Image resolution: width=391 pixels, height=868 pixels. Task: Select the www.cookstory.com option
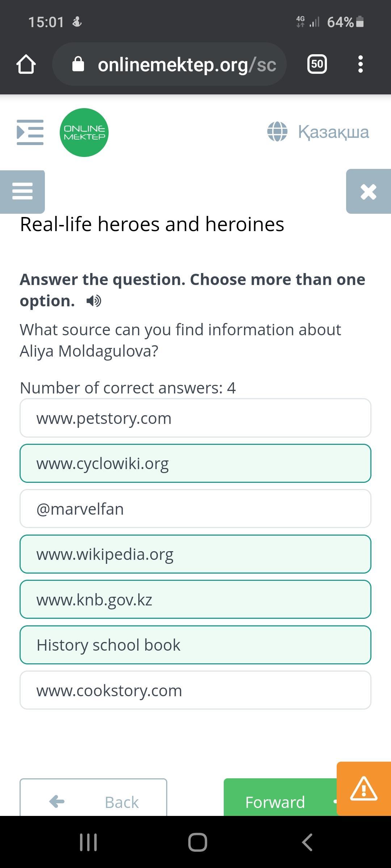click(x=195, y=690)
